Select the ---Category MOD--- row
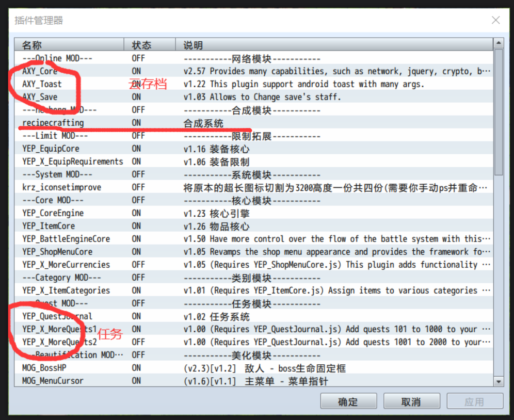 (254, 278)
